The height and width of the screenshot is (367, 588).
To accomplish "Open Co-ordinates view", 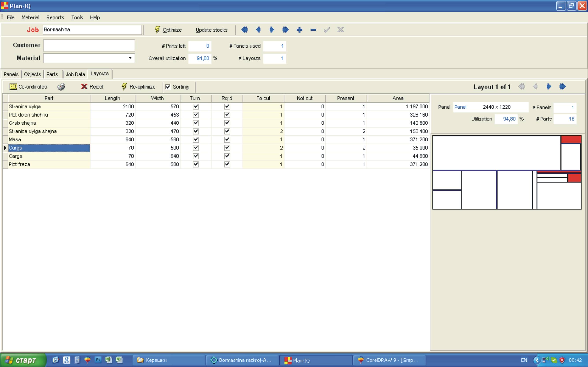I will tap(28, 87).
